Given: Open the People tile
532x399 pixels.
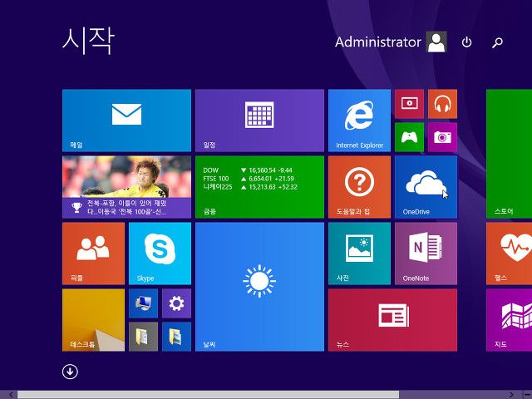Looking at the screenshot, I should pos(93,254).
